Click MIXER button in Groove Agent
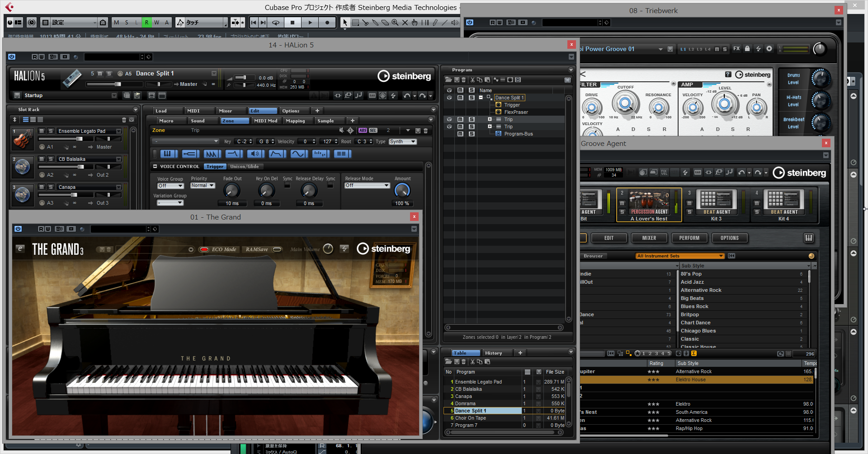 point(649,238)
